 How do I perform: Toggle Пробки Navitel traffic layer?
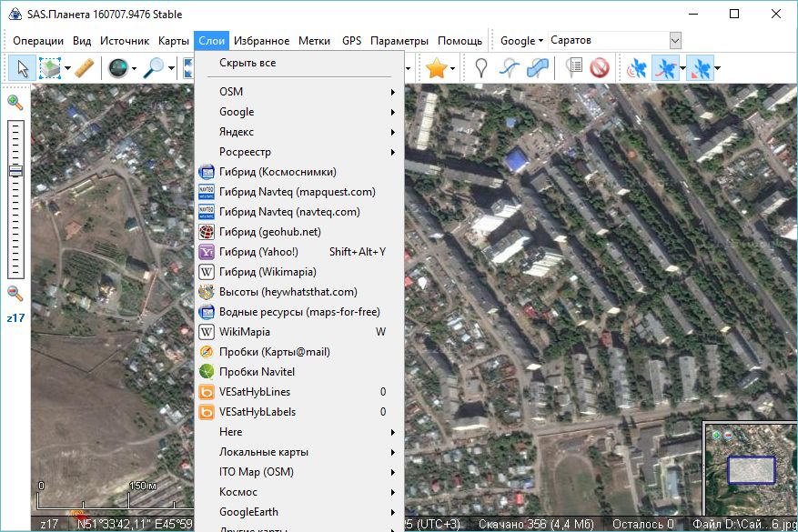tap(299, 372)
